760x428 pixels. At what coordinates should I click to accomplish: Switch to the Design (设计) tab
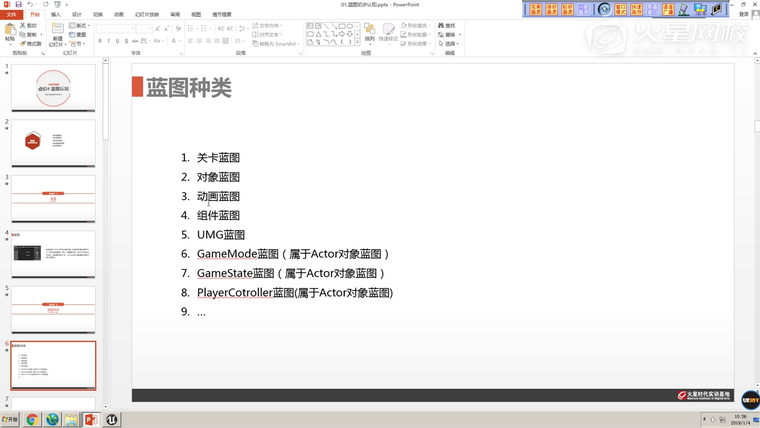coord(76,15)
